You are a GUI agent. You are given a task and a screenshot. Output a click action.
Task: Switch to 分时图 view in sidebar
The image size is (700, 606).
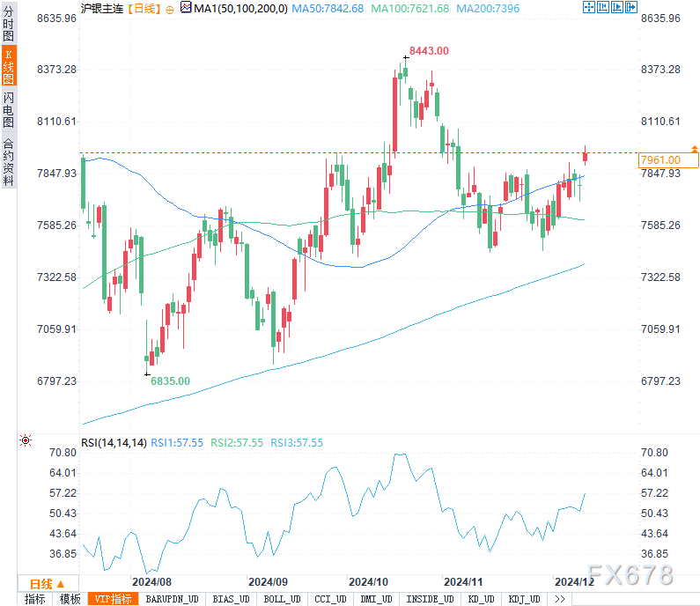9,24
